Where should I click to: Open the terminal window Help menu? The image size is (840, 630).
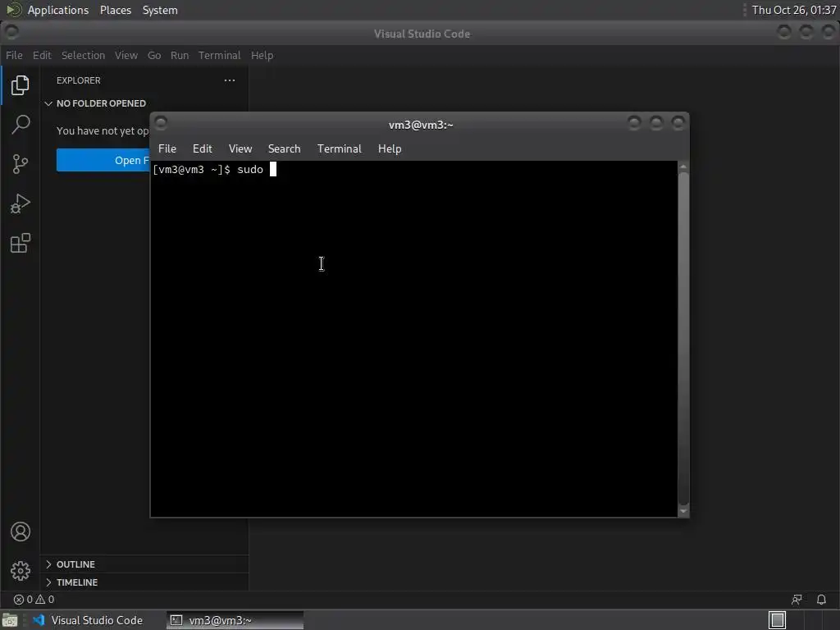coord(390,149)
